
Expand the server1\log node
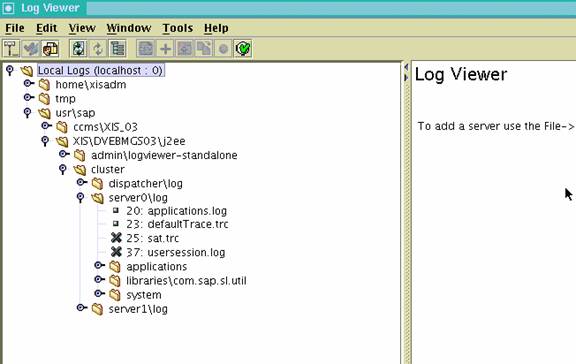point(82,307)
